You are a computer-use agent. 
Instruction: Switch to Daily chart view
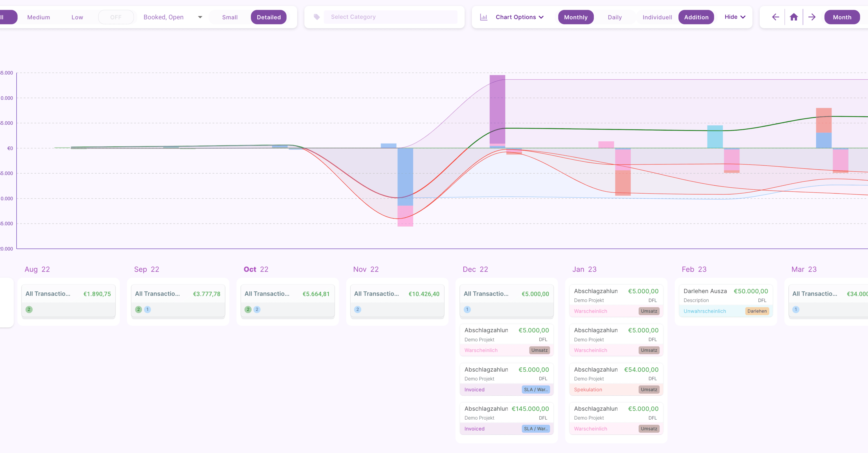(x=614, y=17)
